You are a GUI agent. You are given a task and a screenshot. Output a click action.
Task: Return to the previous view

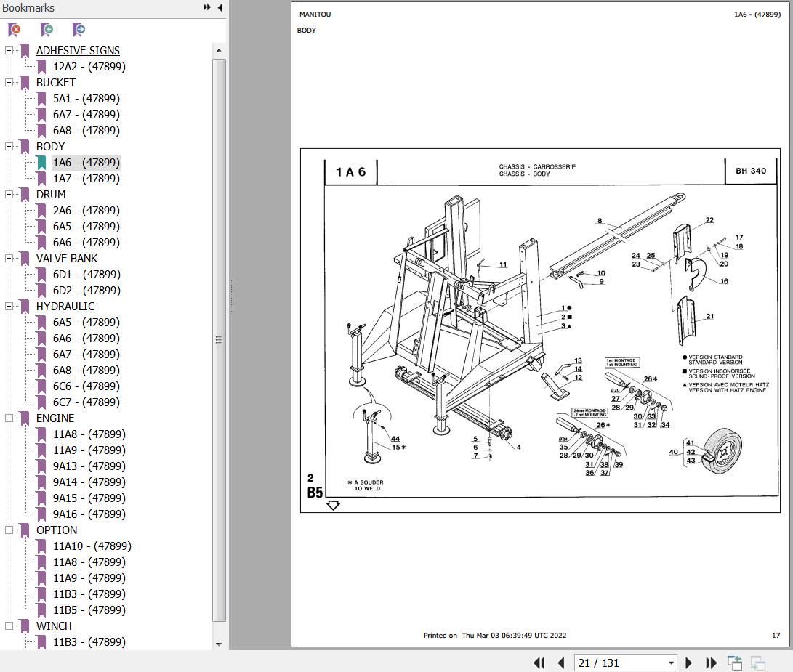[734, 663]
